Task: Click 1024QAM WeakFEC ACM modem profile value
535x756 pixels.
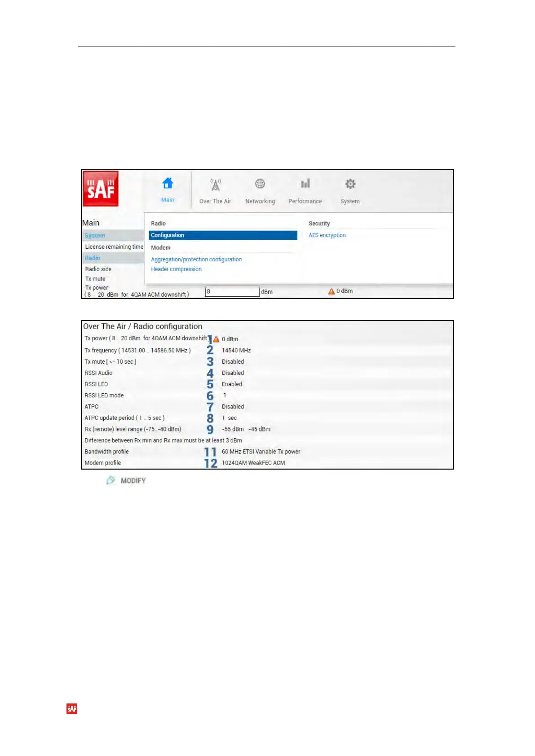Action: coord(253,463)
